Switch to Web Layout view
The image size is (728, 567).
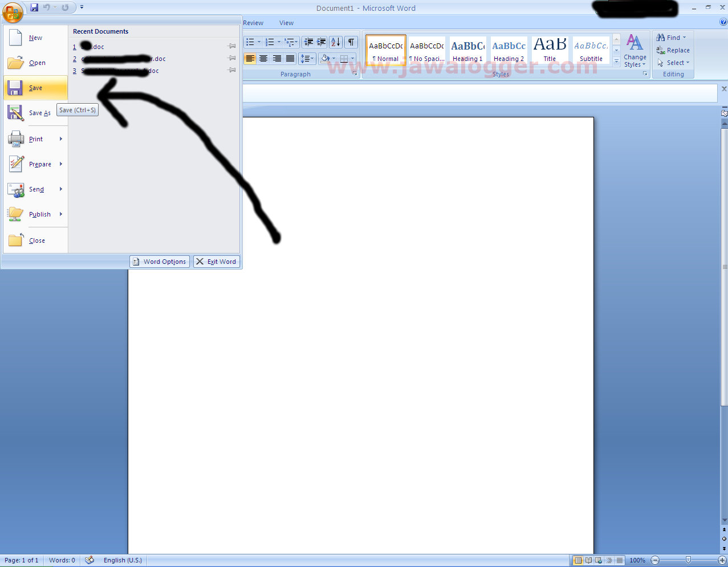(599, 560)
